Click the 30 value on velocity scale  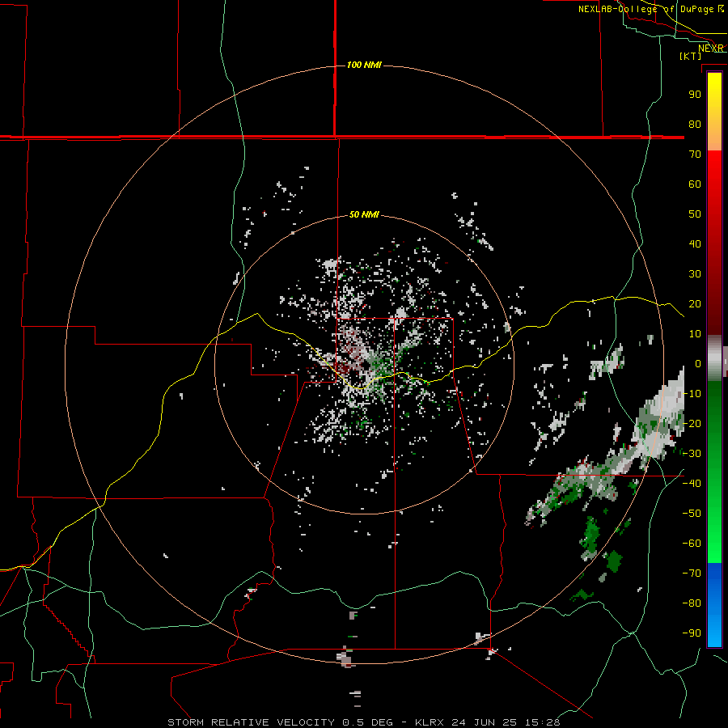click(695, 274)
